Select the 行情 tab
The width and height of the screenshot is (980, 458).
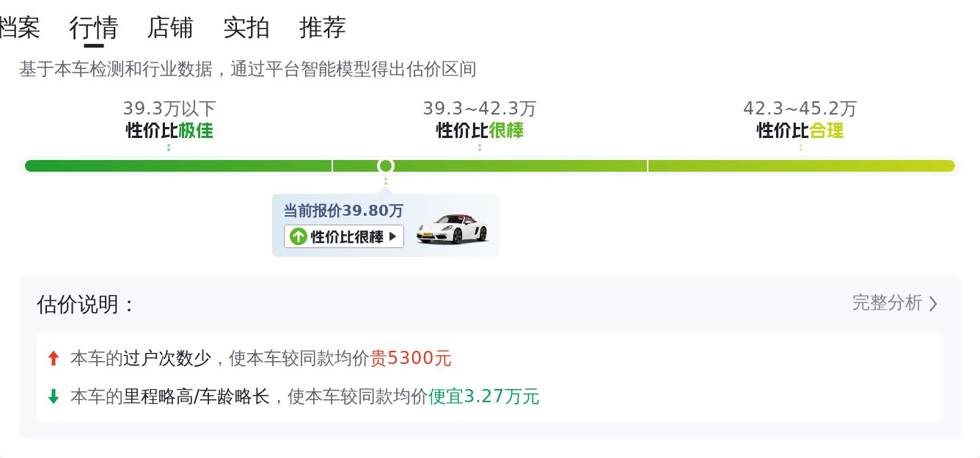(x=94, y=28)
